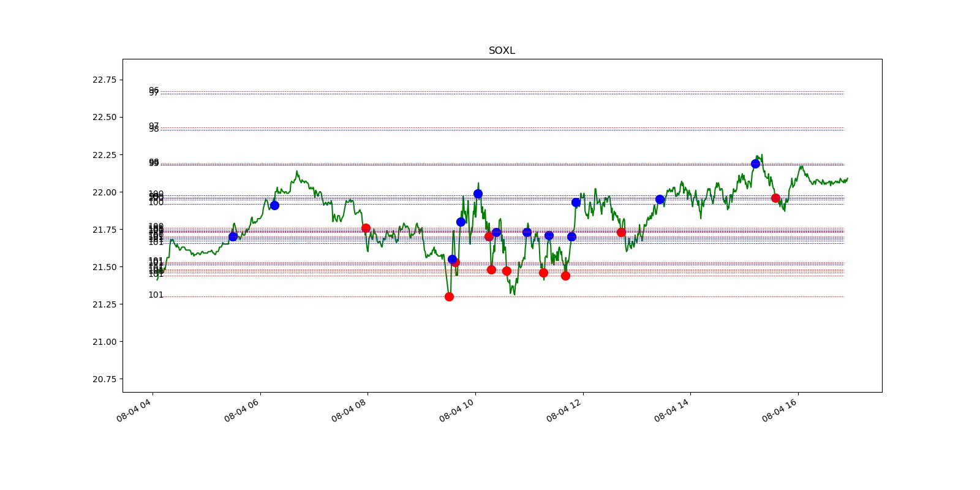
Task: Click the red marker near 11:40 at 21.44
Action: point(565,276)
